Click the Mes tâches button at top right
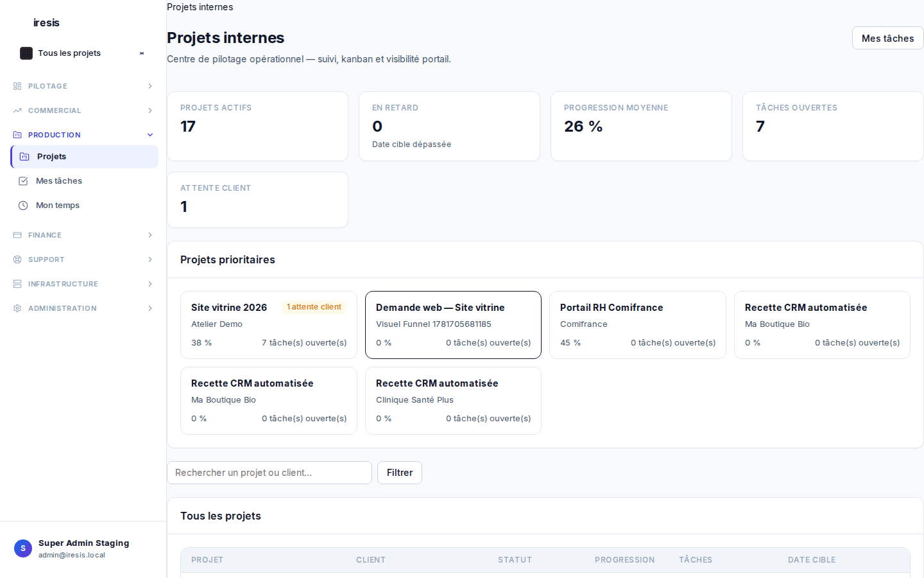Screen dimensions: 924x578 point(887,38)
